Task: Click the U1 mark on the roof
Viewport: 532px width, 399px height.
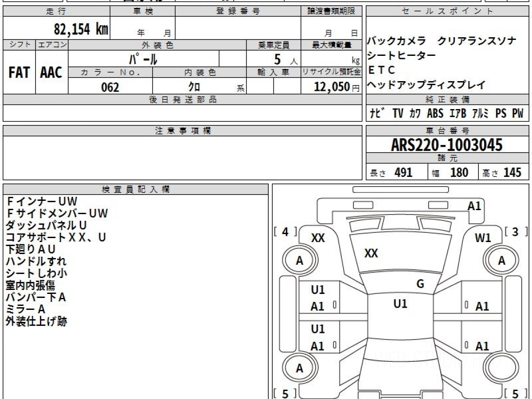Action: click(x=400, y=304)
